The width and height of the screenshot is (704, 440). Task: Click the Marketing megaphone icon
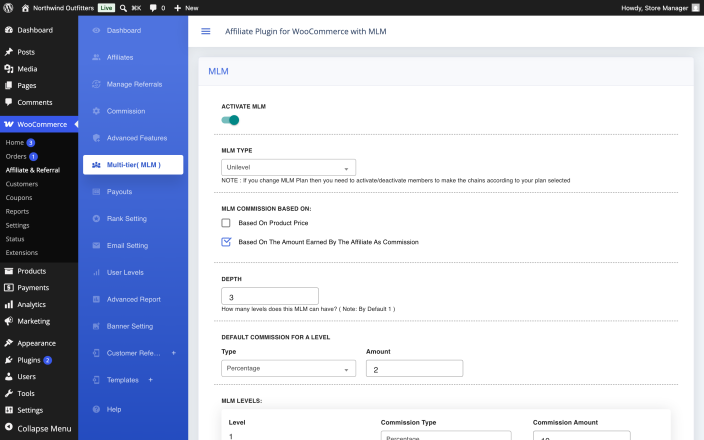point(9,321)
